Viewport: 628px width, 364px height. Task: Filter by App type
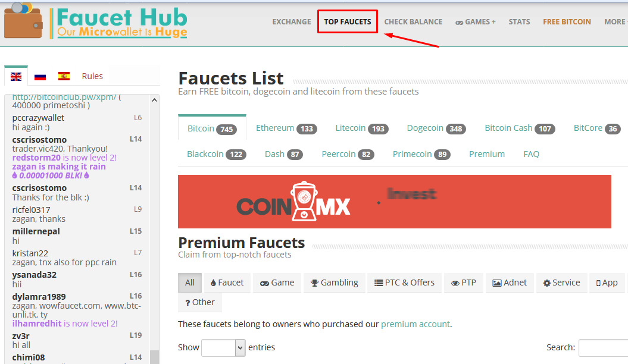[x=607, y=283]
